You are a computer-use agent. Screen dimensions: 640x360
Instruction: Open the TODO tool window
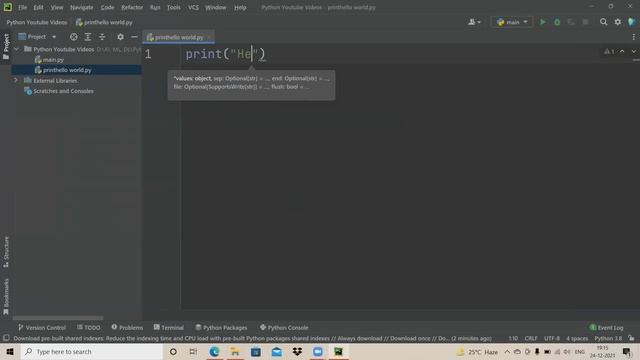89,327
